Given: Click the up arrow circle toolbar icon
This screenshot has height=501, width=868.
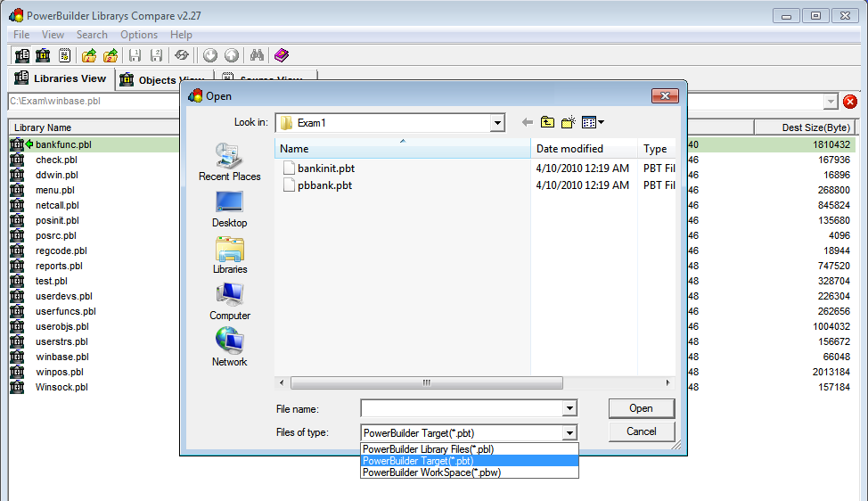Looking at the screenshot, I should [x=232, y=55].
